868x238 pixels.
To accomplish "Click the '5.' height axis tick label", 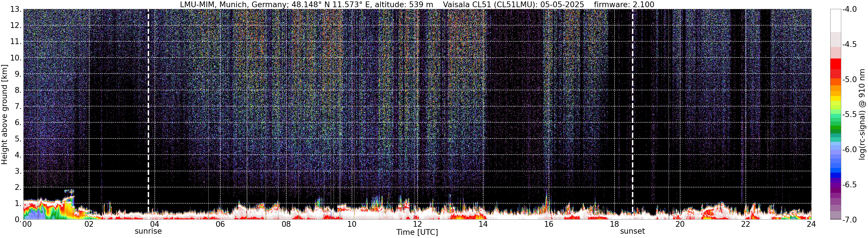I will pos(18,139).
